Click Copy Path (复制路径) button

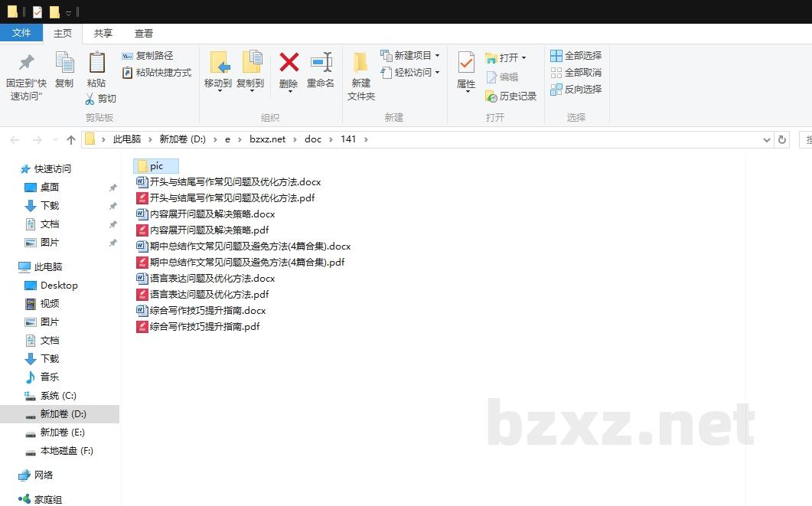[x=148, y=56]
